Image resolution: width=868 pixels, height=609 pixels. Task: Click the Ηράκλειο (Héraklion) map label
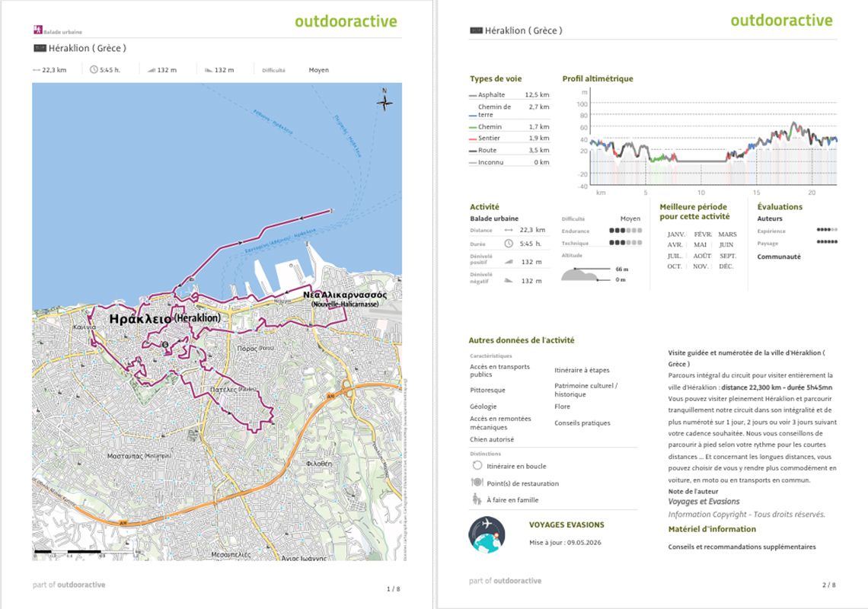[x=164, y=319]
